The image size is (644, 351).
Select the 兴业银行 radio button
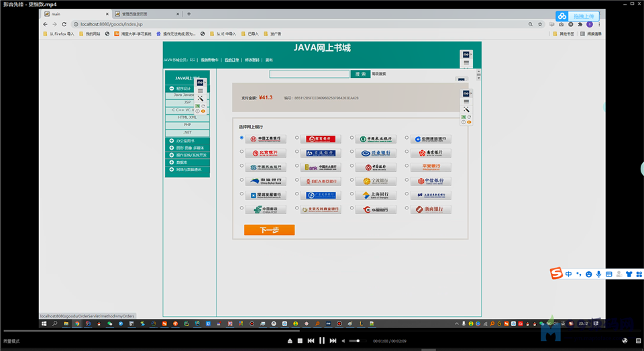click(x=352, y=152)
